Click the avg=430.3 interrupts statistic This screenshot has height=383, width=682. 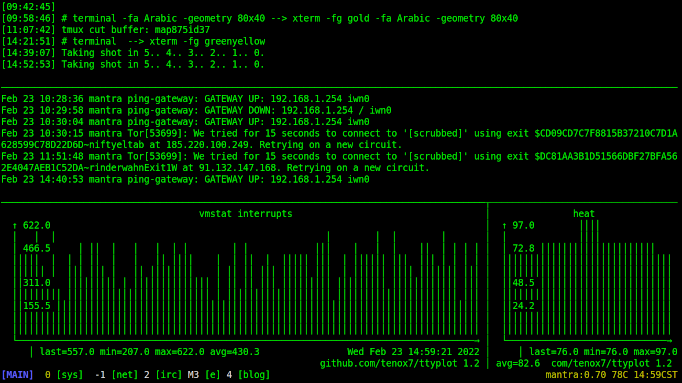click(234, 352)
